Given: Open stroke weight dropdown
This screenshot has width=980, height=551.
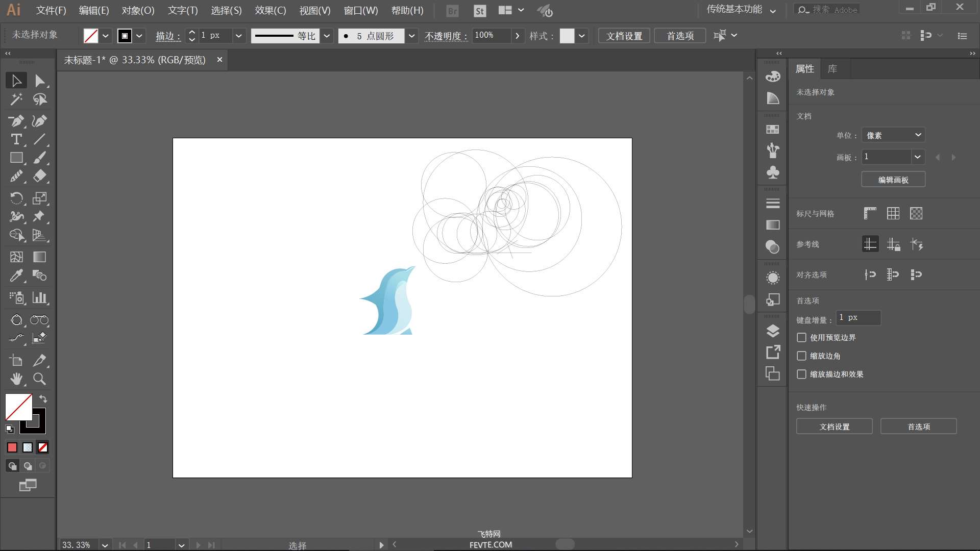Looking at the screenshot, I should tap(238, 36).
